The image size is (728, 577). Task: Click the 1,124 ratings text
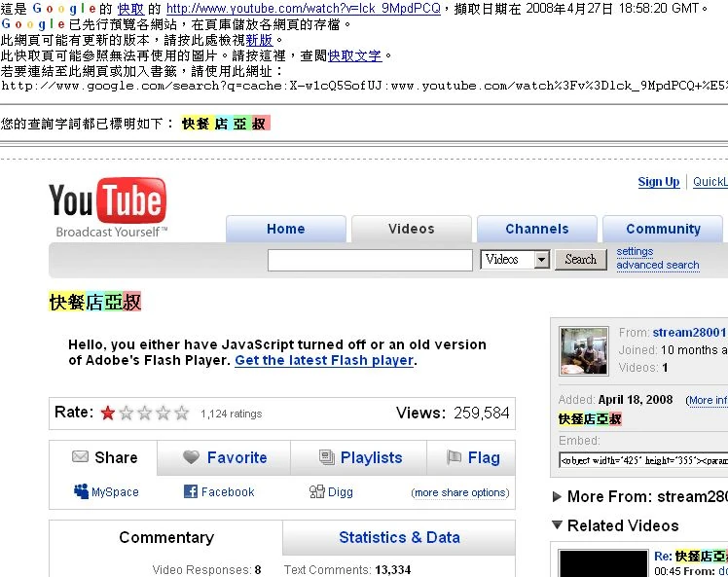point(232,414)
